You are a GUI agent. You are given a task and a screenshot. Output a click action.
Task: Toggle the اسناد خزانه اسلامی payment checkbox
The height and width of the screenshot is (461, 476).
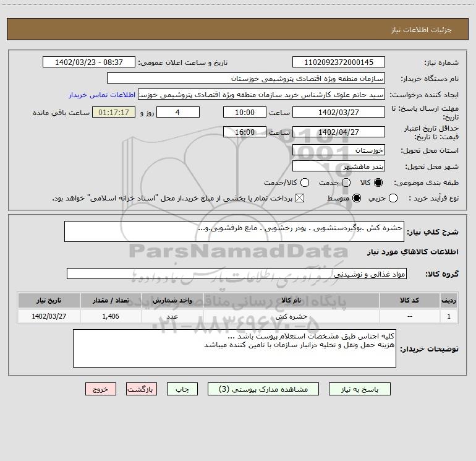pyautogui.click(x=300, y=198)
